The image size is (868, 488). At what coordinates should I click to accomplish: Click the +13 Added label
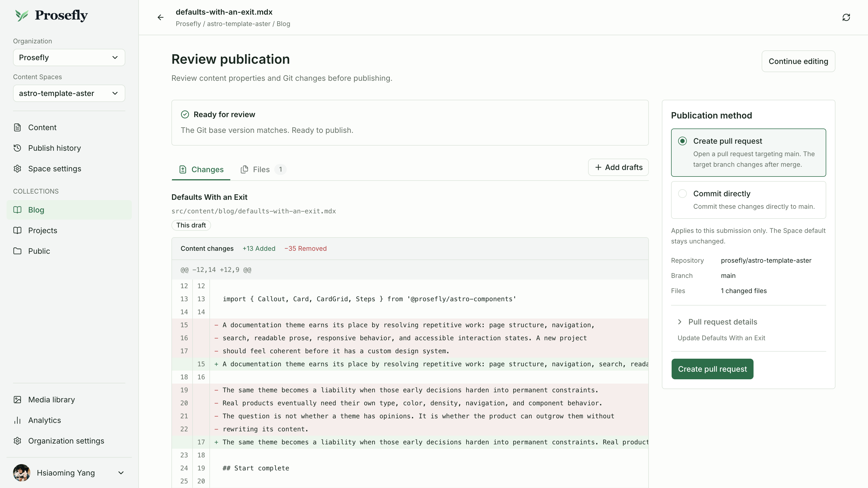[259, 249]
